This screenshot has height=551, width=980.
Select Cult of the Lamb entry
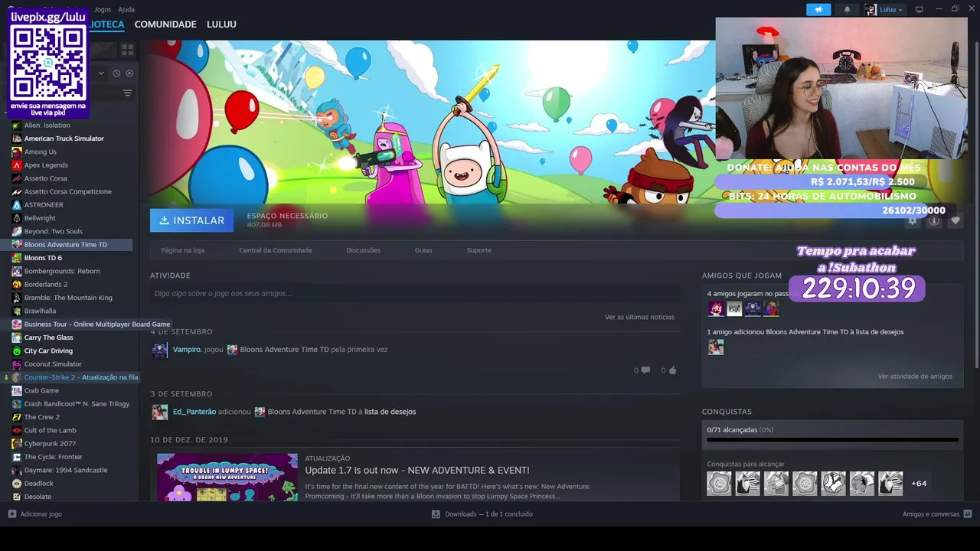tap(50, 430)
